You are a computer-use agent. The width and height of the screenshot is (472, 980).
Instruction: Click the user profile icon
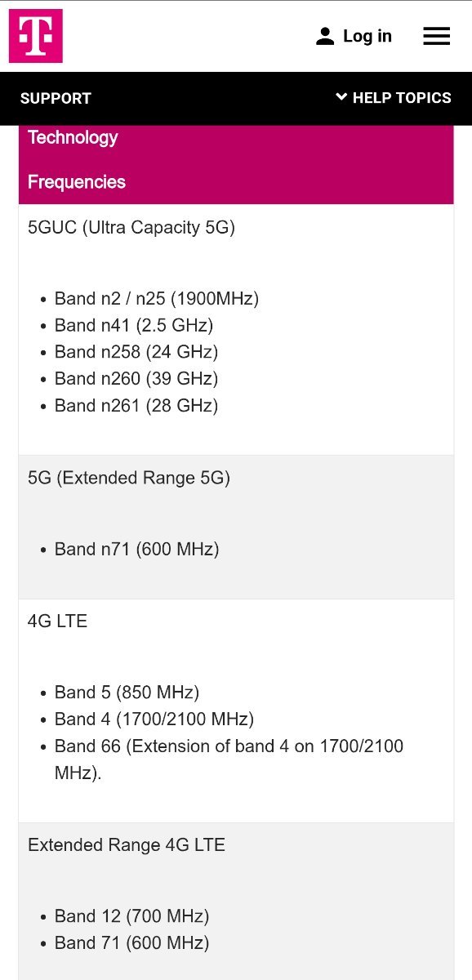point(325,36)
